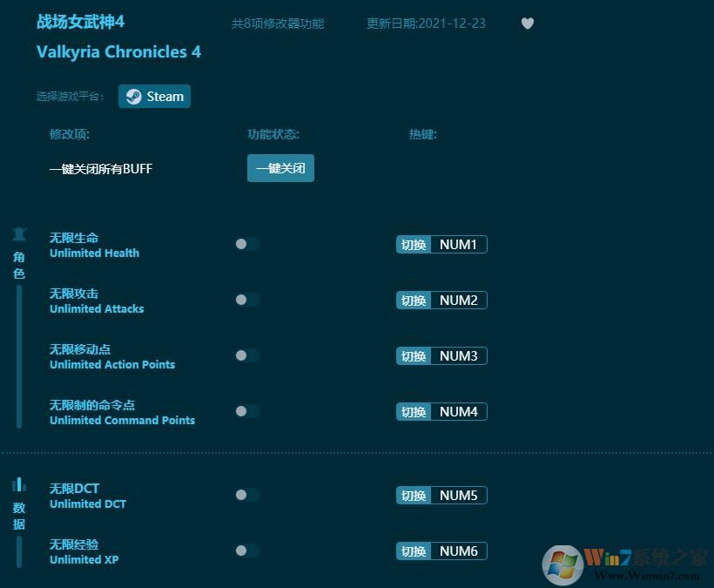The width and height of the screenshot is (714, 588).
Task: Enable the Unlimited XP toggle
Action: tap(246, 551)
